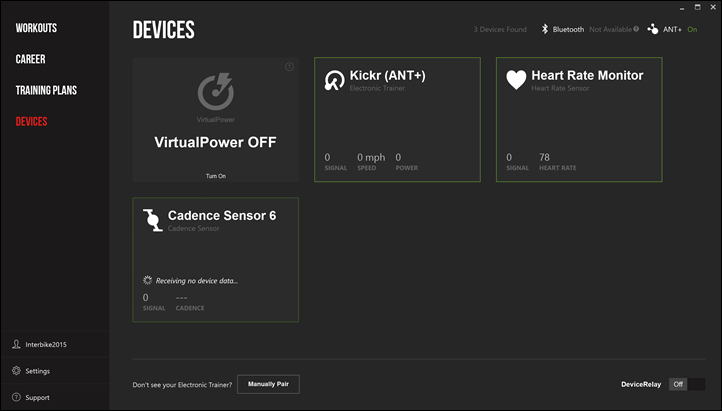Click the Cadence Sensor crank icon
The image size is (722, 411).
tap(153, 220)
